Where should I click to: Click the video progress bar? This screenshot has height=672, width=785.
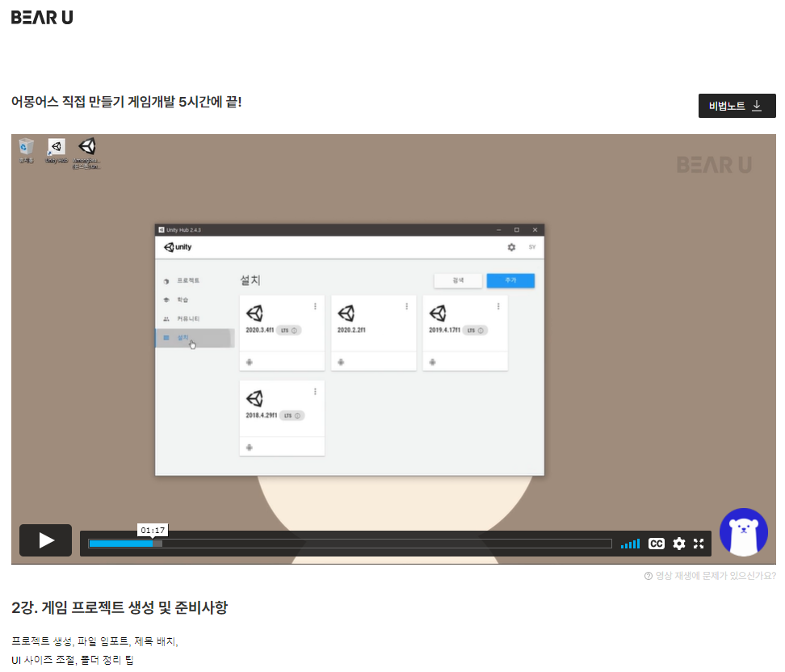pyautogui.click(x=350, y=544)
